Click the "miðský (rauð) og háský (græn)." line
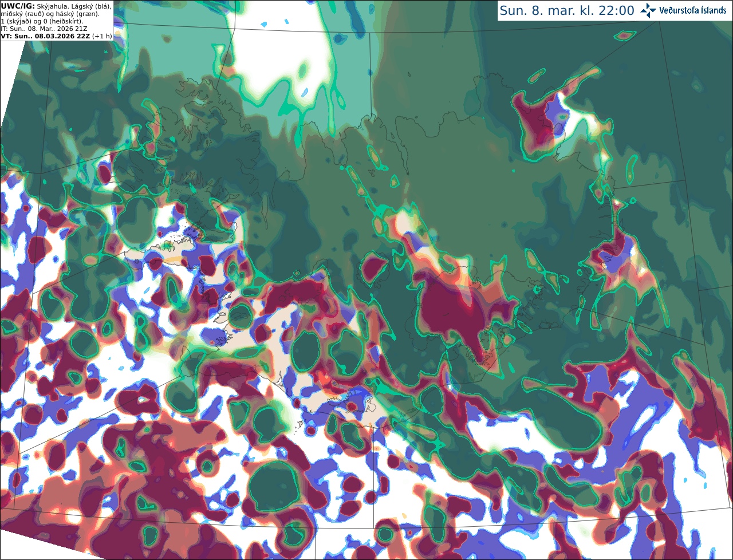 click(x=49, y=14)
